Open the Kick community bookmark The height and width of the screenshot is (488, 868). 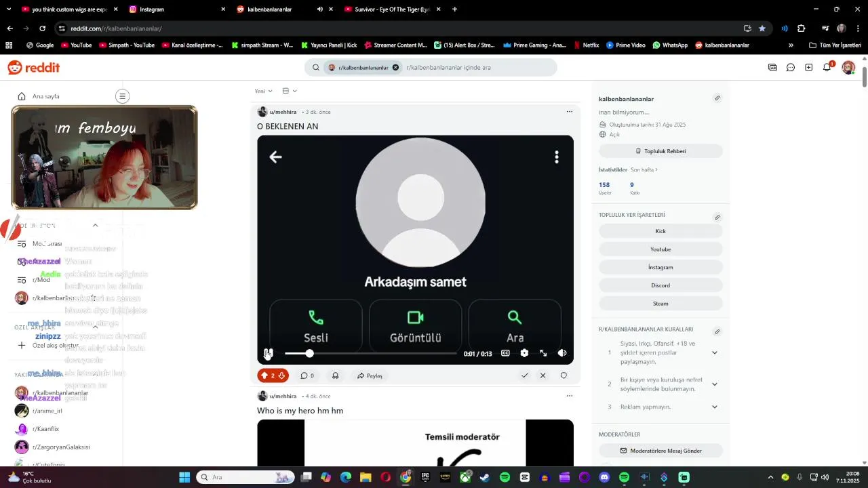coord(660,231)
